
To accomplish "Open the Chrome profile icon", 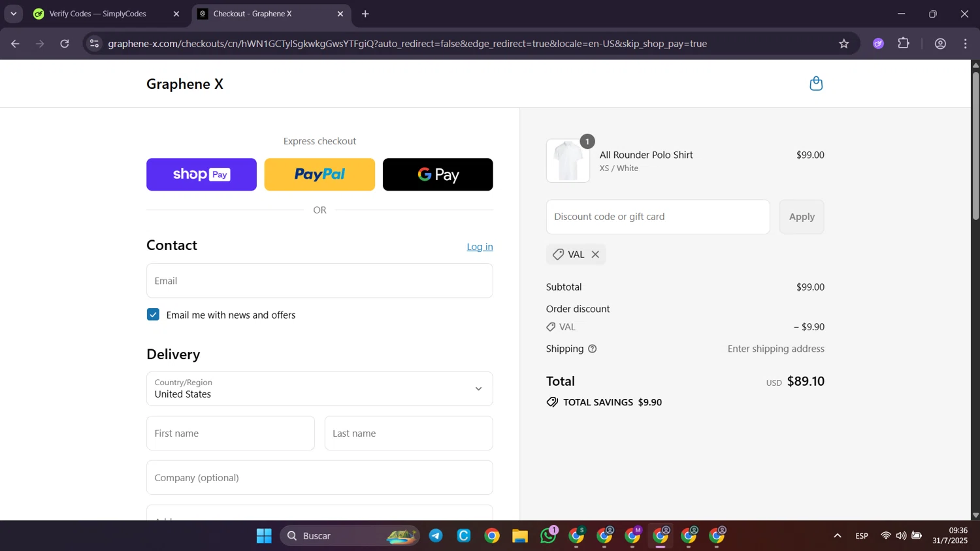I will click(x=941, y=44).
